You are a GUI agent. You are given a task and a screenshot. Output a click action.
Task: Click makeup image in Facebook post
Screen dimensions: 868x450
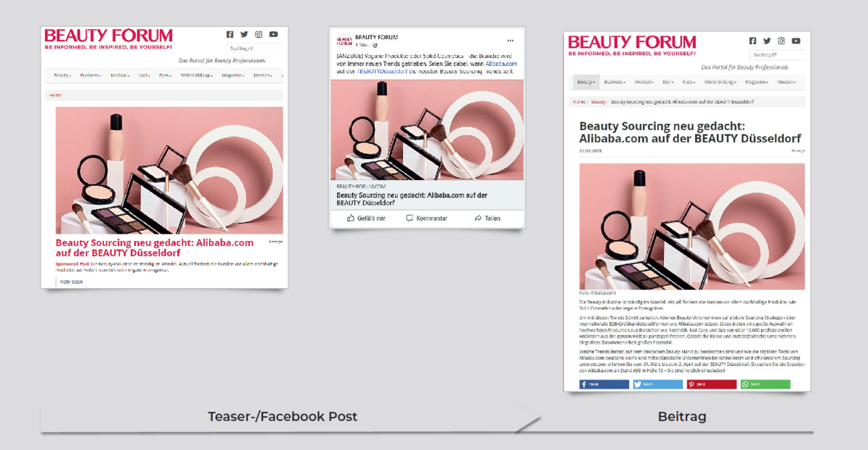coord(427,130)
